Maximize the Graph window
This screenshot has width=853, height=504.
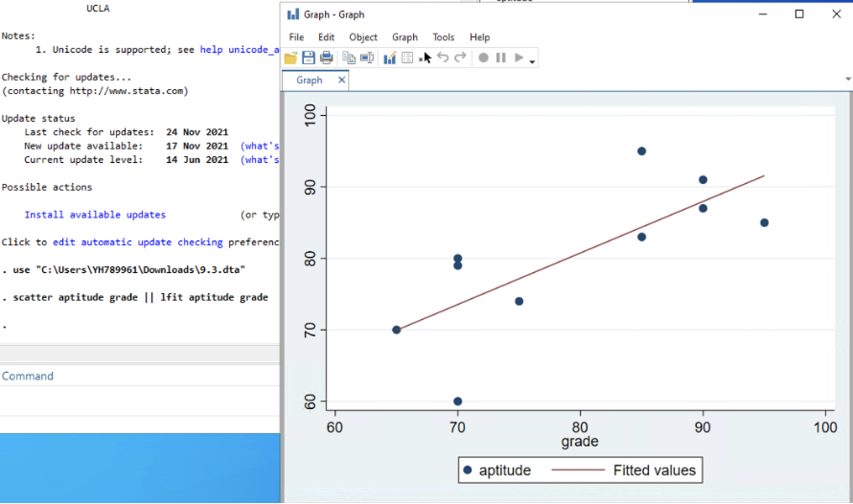(x=799, y=14)
